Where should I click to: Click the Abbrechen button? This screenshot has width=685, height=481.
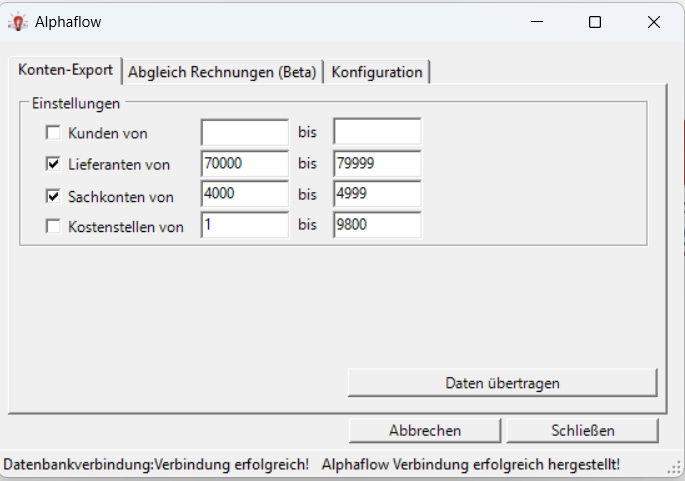tap(424, 430)
